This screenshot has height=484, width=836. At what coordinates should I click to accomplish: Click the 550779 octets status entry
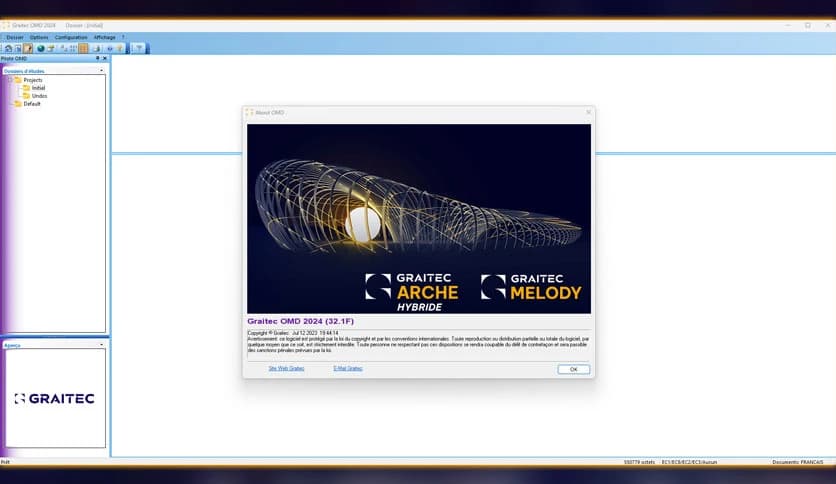coord(639,462)
